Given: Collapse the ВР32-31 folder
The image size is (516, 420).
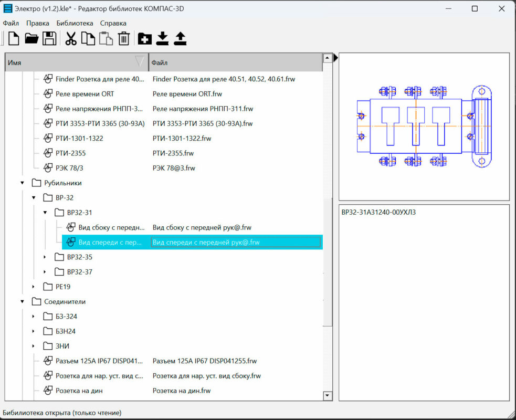Looking at the screenshot, I should [x=45, y=212].
